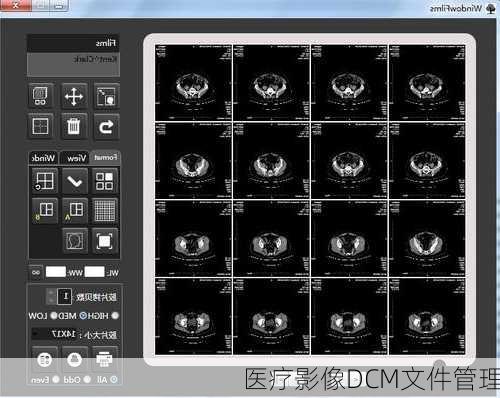Click the grid layout with refresh icon
The width and height of the screenshot is (500, 398).
point(44,181)
